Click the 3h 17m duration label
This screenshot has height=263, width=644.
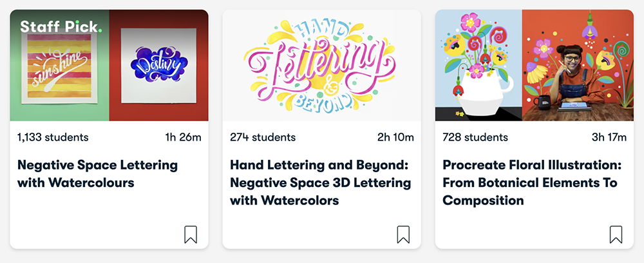pos(608,137)
